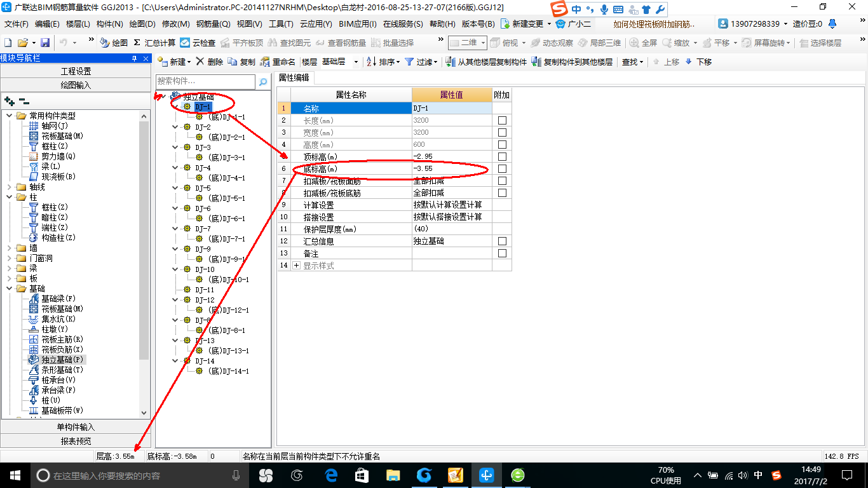The height and width of the screenshot is (488, 868).
Task: Save project with floppy disk icon
Action: pyautogui.click(x=45, y=43)
